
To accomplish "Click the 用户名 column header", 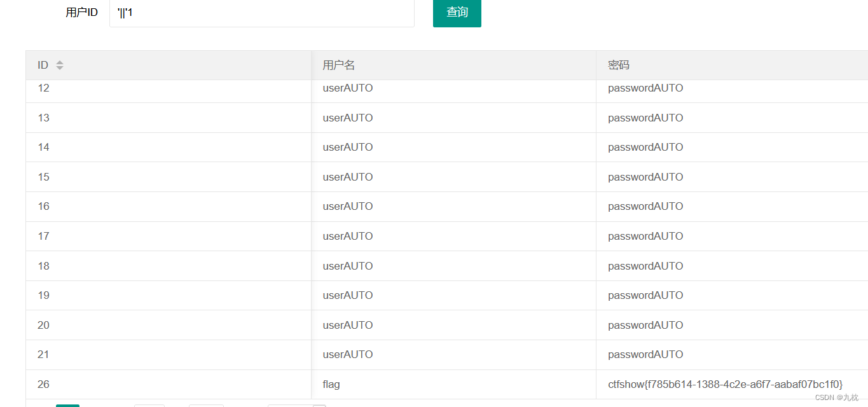I will point(339,65).
